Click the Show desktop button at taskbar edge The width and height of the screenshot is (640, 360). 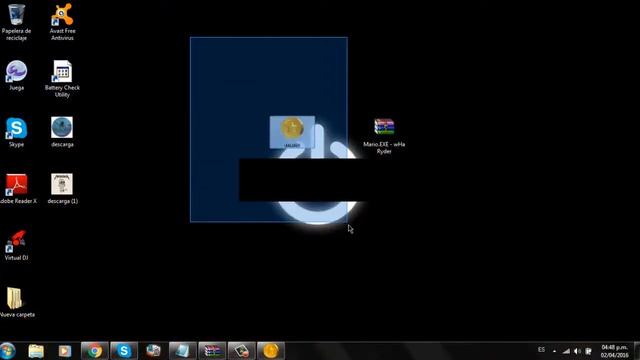pyautogui.click(x=637, y=351)
